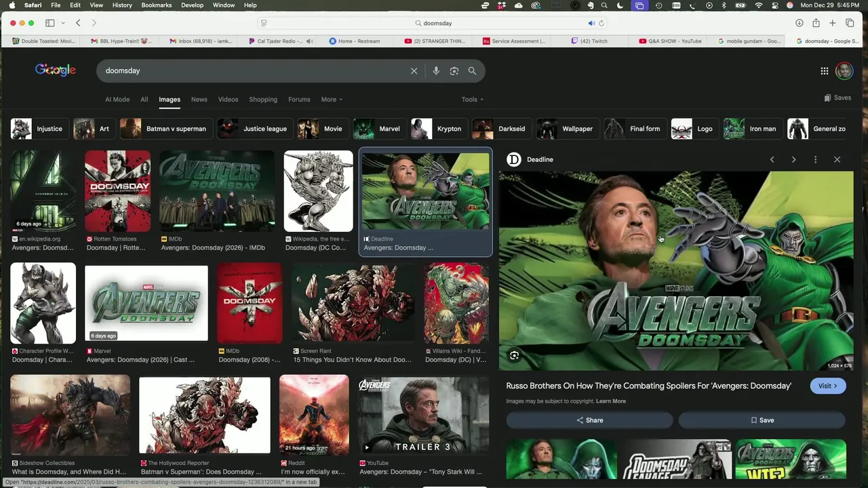
Task: Open three-dot menu in image preview
Action: 815,159
